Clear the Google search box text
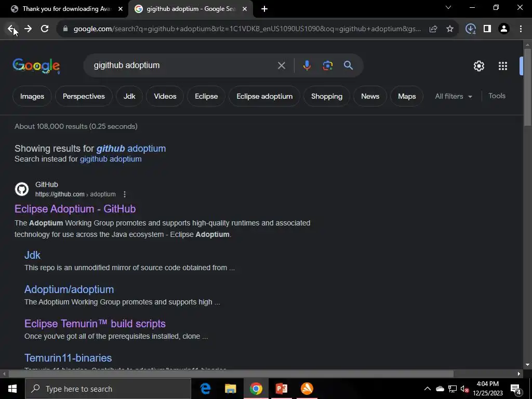532x399 pixels. [281, 65]
